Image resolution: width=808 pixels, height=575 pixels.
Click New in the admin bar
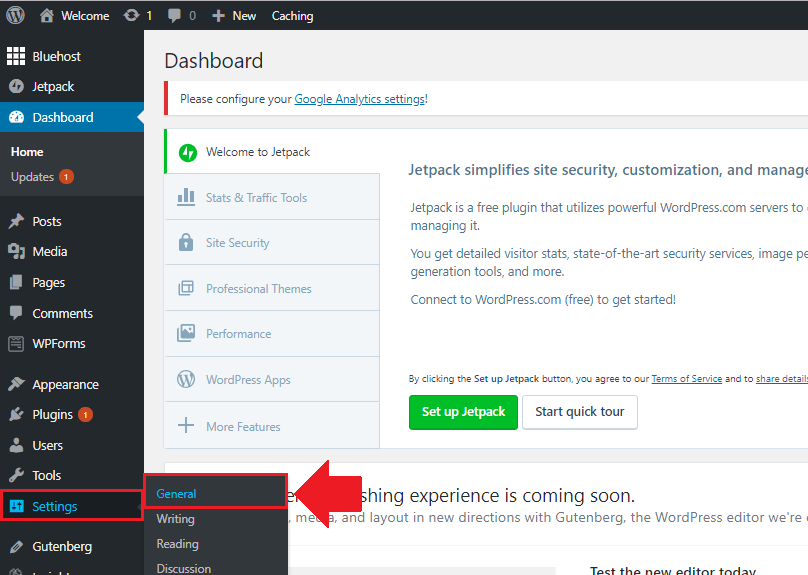click(244, 16)
